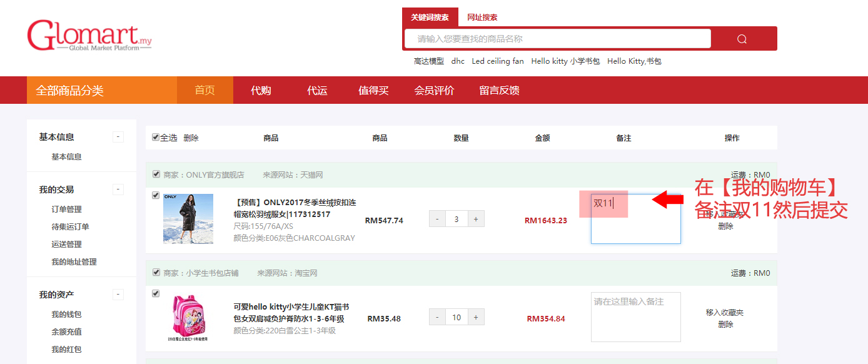Click the 来源网站：淘宝网 label

click(287, 273)
